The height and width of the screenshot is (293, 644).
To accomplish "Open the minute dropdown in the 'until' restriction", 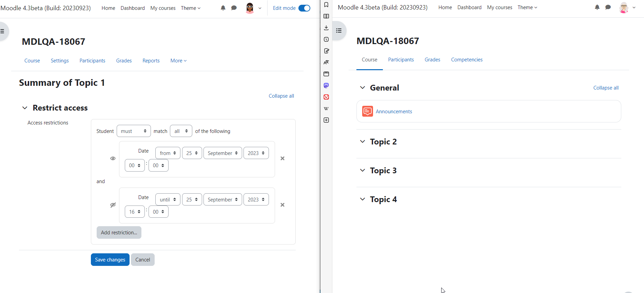I will coord(158,212).
